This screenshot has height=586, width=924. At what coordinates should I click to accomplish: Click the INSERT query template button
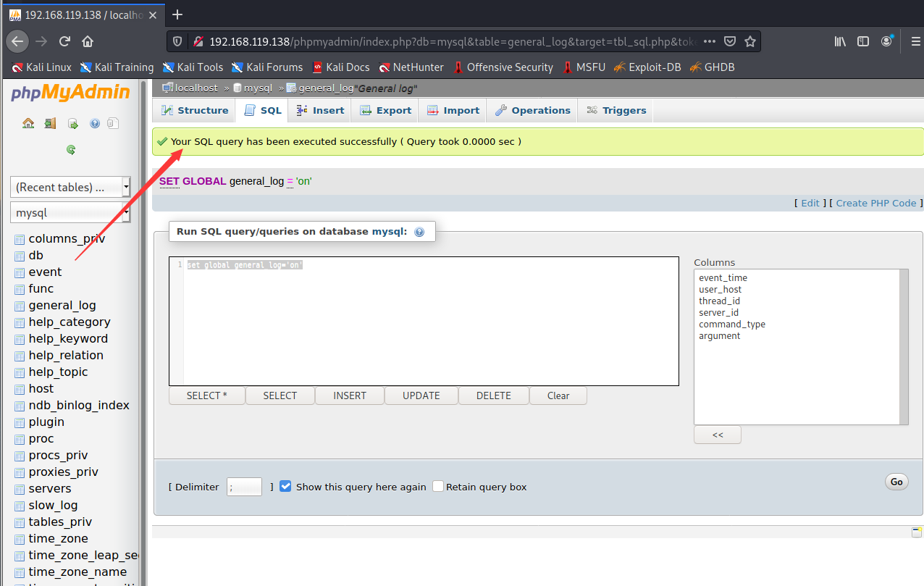coord(350,395)
